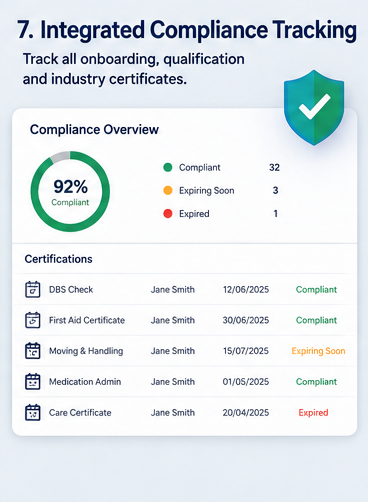Click the date 20/04/2025

(x=246, y=413)
